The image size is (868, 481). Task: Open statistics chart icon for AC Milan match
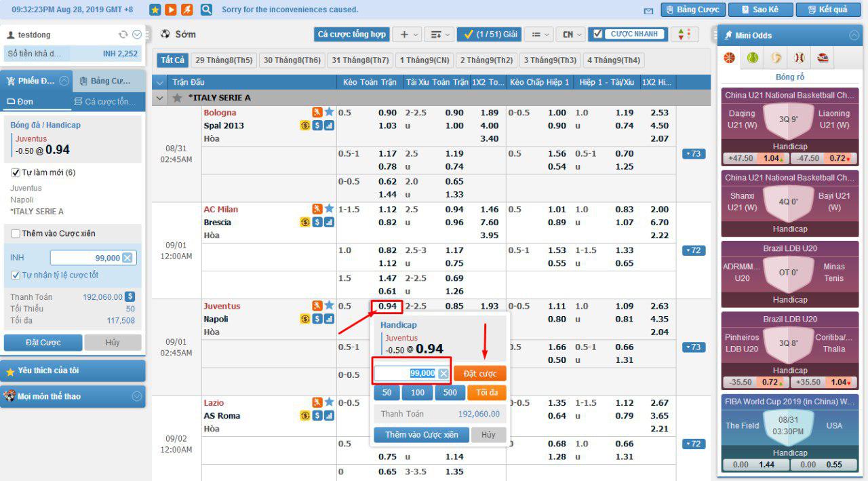[330, 223]
